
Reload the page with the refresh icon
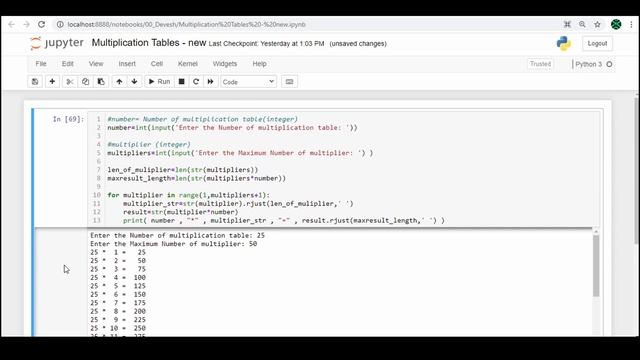[x=42, y=24]
